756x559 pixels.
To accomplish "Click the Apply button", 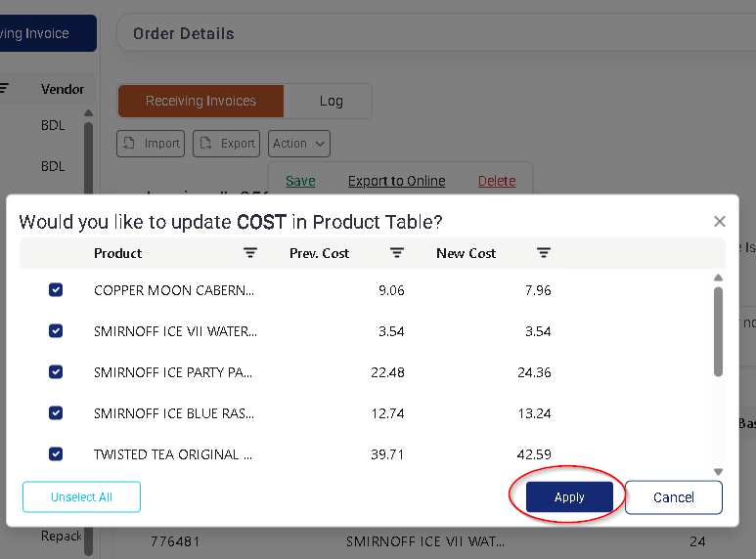I will pyautogui.click(x=569, y=496).
